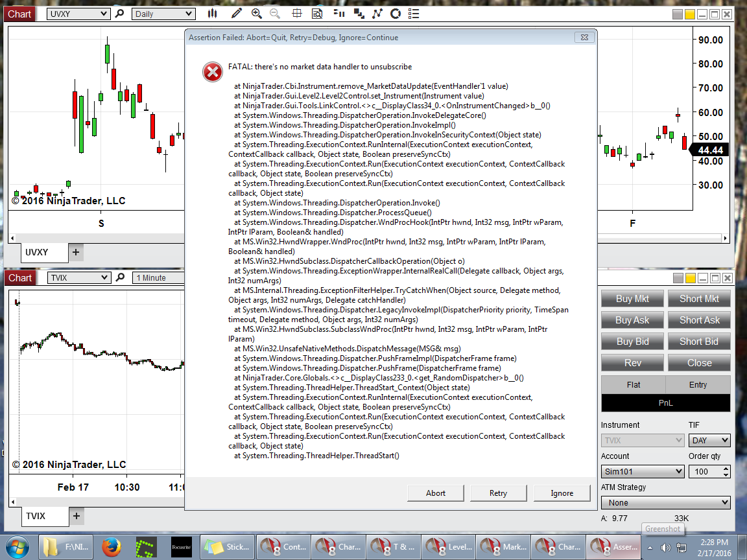Click the Buy Ask button
The width and height of the screenshot is (747, 560).
click(632, 320)
